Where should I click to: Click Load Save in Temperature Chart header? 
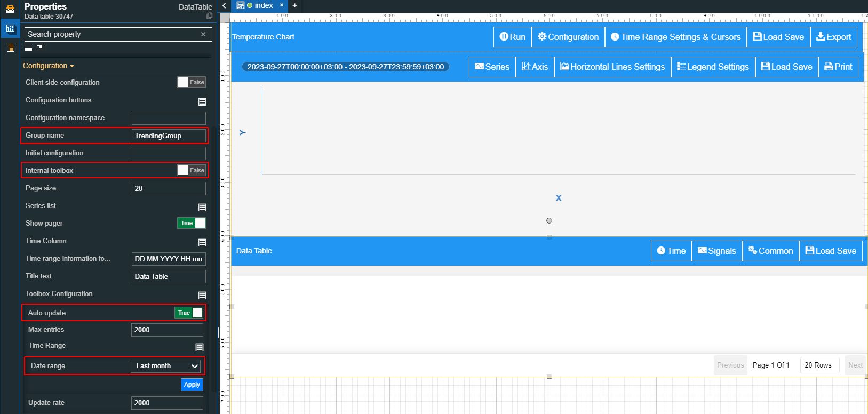click(778, 37)
